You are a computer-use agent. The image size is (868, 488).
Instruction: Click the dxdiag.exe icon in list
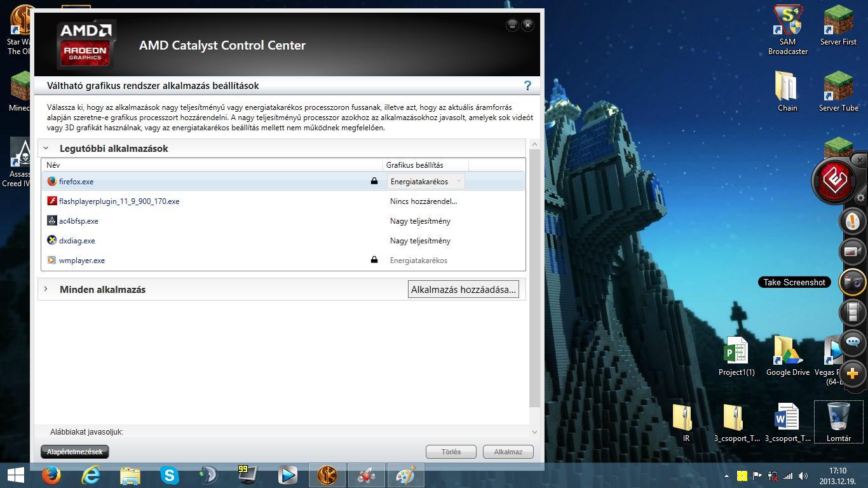(x=52, y=240)
